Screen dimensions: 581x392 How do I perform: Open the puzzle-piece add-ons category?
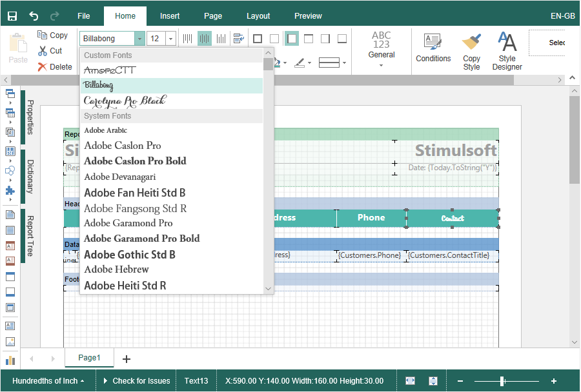pos(10,190)
